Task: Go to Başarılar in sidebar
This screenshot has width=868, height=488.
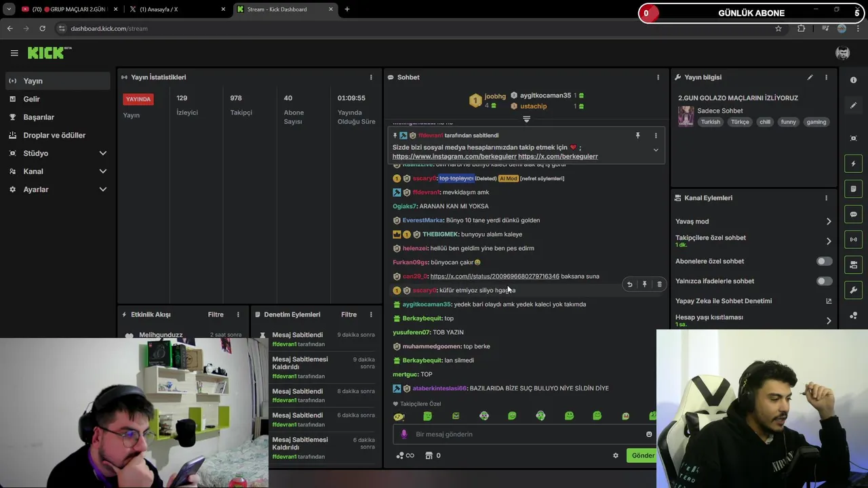Action: (x=56, y=117)
